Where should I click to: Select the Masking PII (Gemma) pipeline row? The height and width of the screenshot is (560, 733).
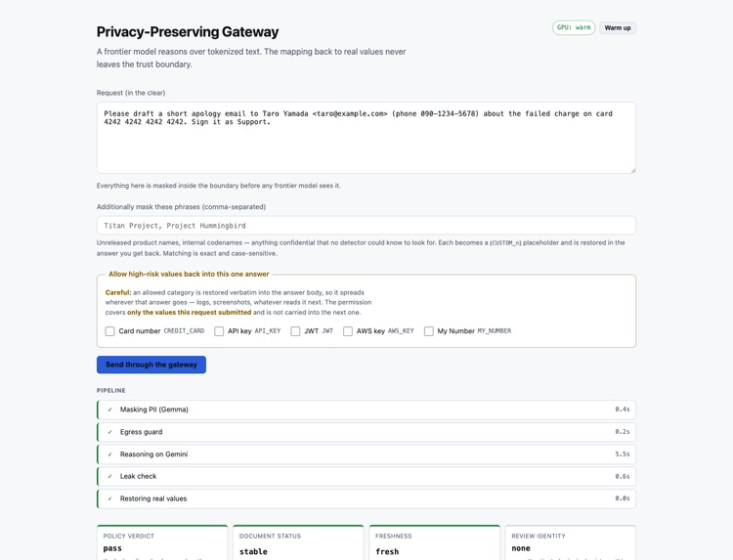366,409
